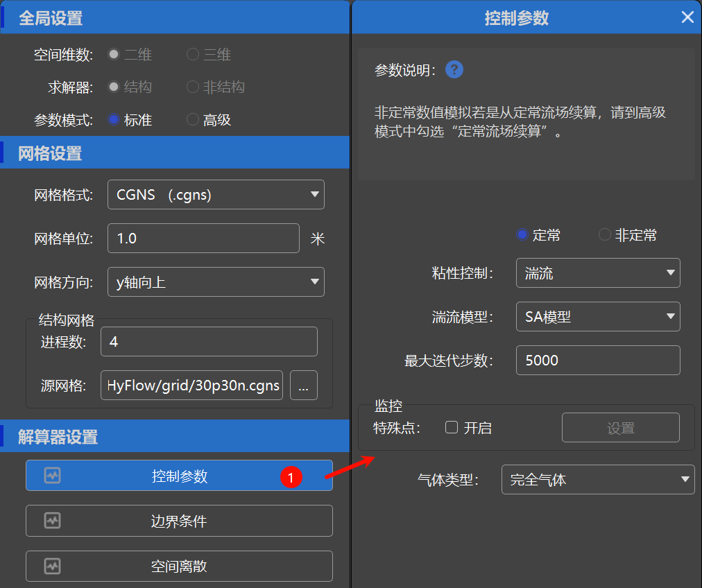Click the browse button next to 源网格
The height and width of the screenshot is (588, 702).
303,386
